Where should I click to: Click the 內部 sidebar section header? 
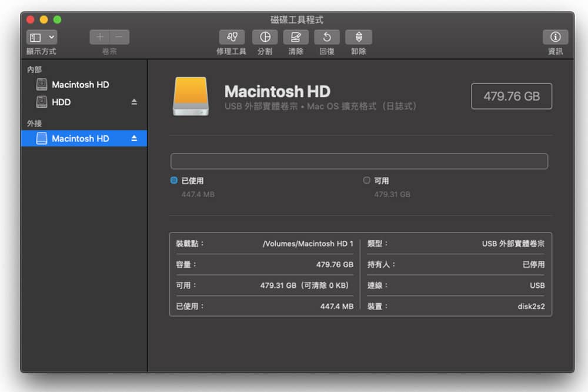[34, 69]
